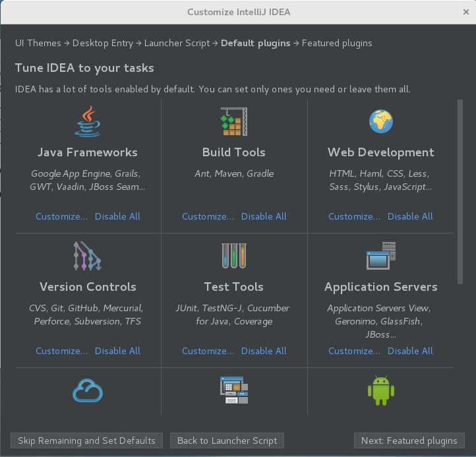Click the Version Controls heading
This screenshot has width=476, height=457.
click(88, 287)
